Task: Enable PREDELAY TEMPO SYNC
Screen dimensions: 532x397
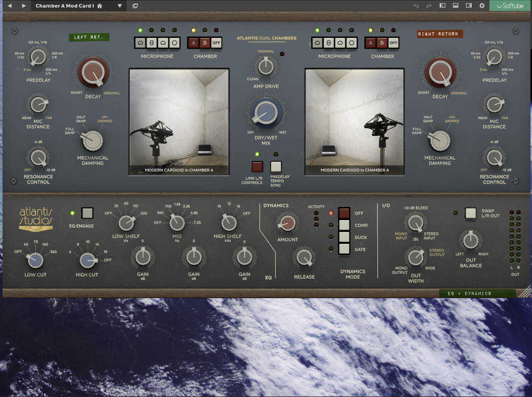Action: pos(275,166)
